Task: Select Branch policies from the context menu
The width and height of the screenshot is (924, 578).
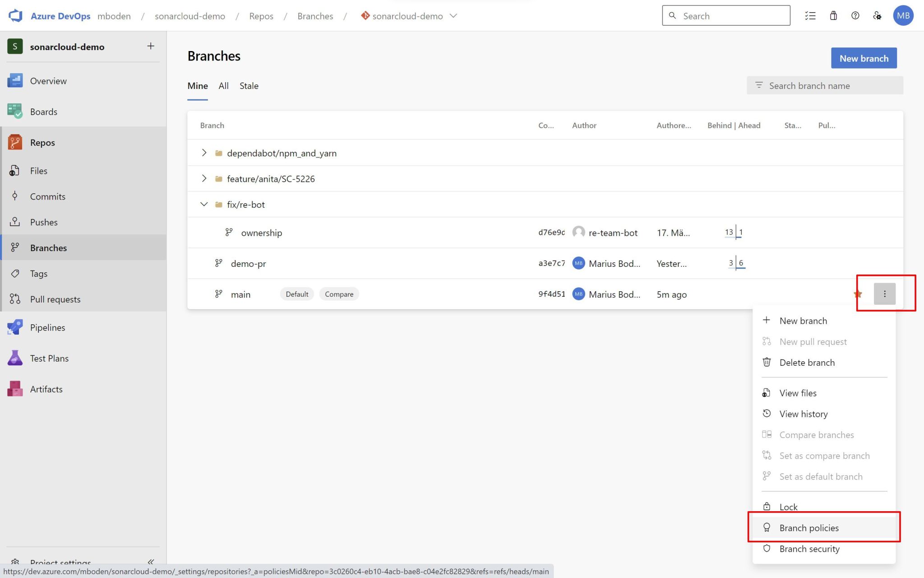Action: point(808,527)
